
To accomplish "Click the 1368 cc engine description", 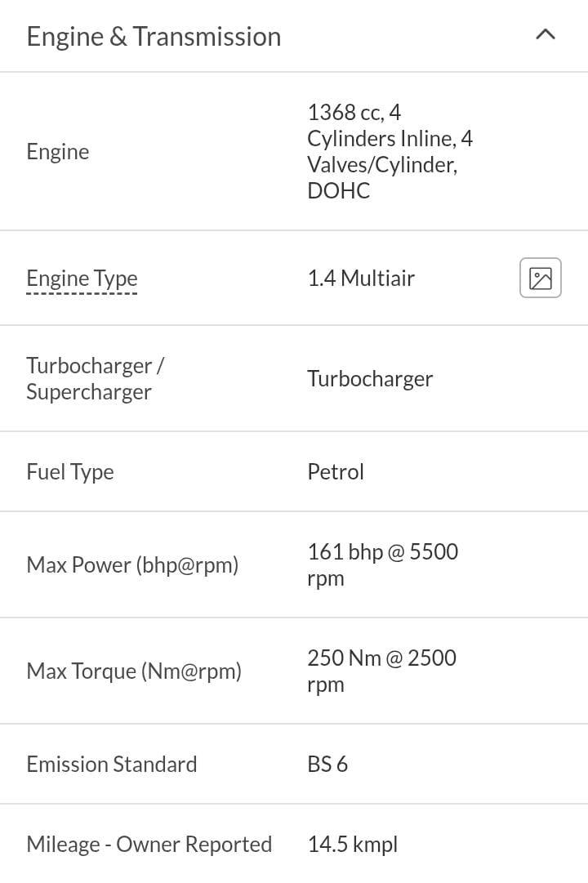I will pyautogui.click(x=390, y=151).
